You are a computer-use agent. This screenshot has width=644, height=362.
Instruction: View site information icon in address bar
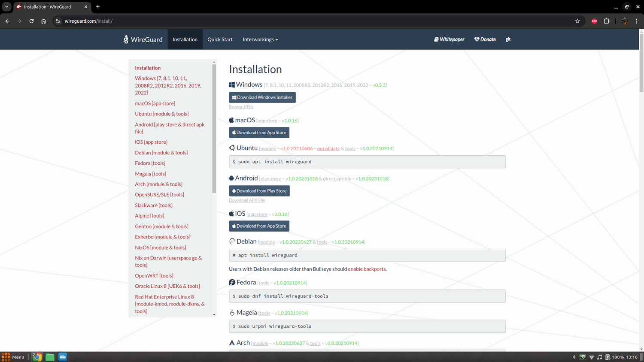58,21
